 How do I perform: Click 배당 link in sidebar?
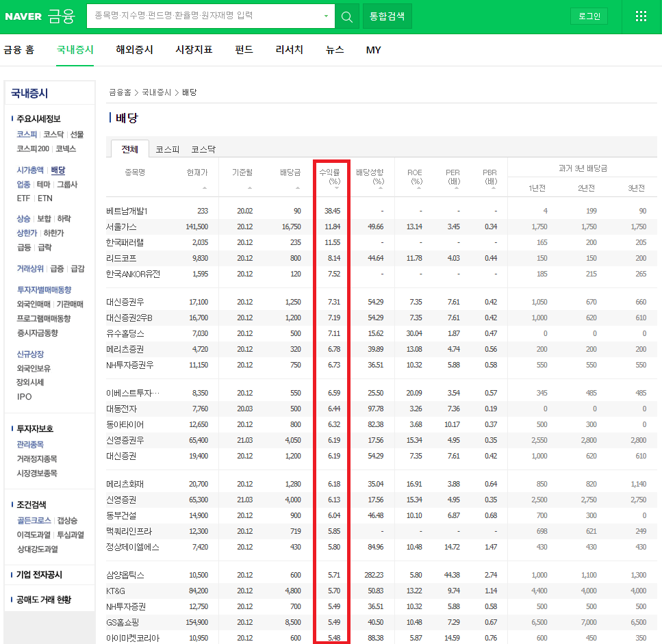pyautogui.click(x=58, y=170)
